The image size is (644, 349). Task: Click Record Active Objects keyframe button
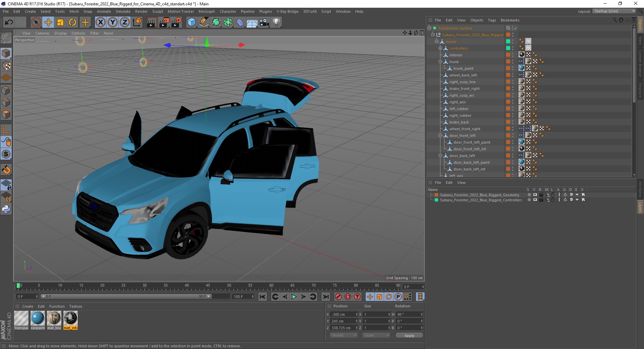coord(338,297)
